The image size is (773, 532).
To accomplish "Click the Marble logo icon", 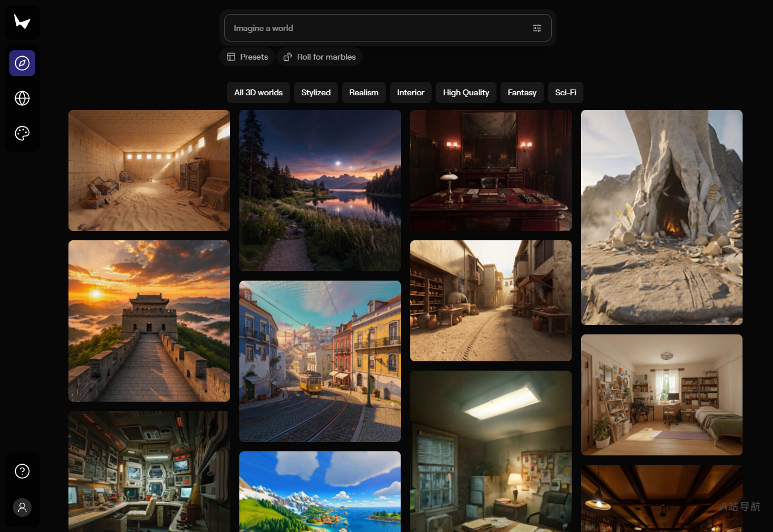I will pos(22,22).
